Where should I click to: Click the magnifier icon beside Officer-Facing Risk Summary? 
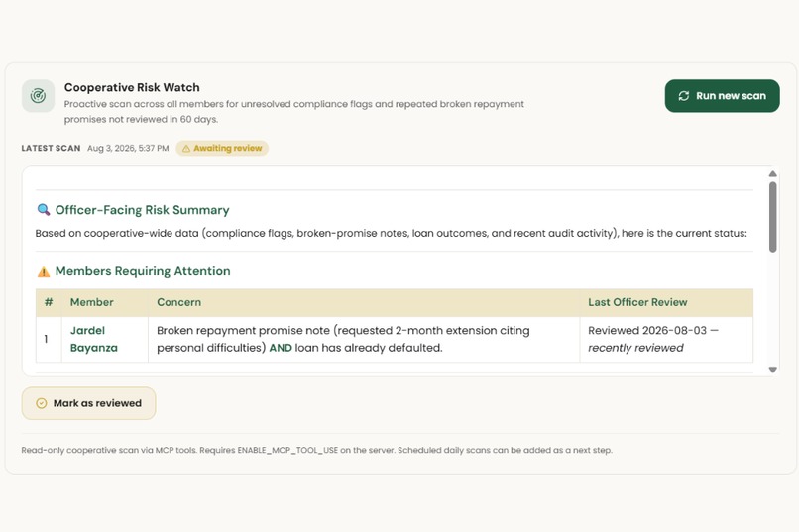44,210
